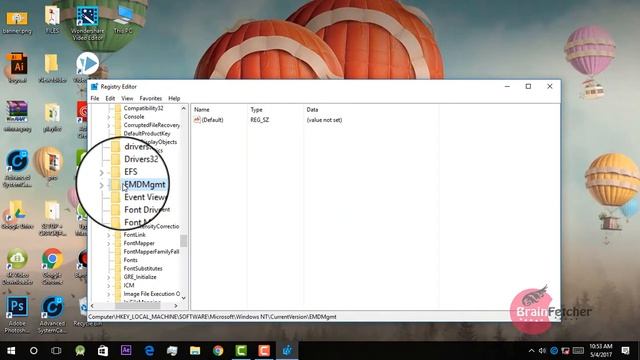
Task: Expand the CorruptedFileRecovery key
Action: tap(109, 125)
